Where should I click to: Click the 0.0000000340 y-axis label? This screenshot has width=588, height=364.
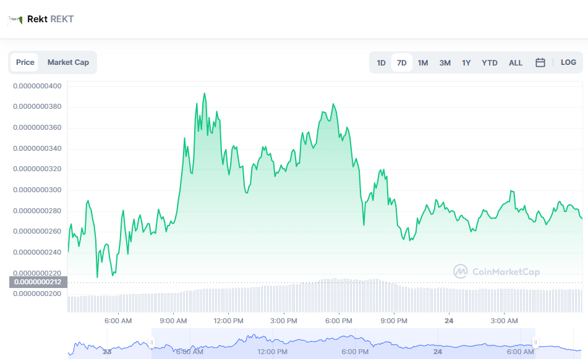coord(37,148)
